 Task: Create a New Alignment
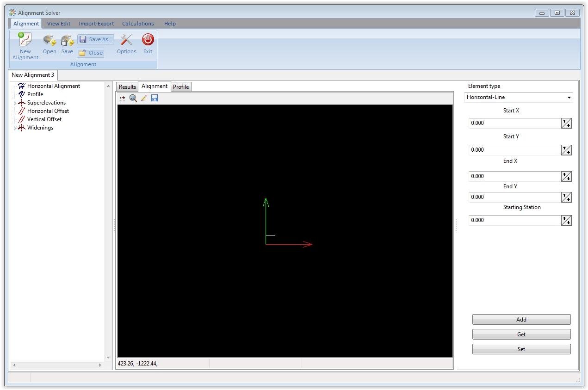pyautogui.click(x=25, y=44)
